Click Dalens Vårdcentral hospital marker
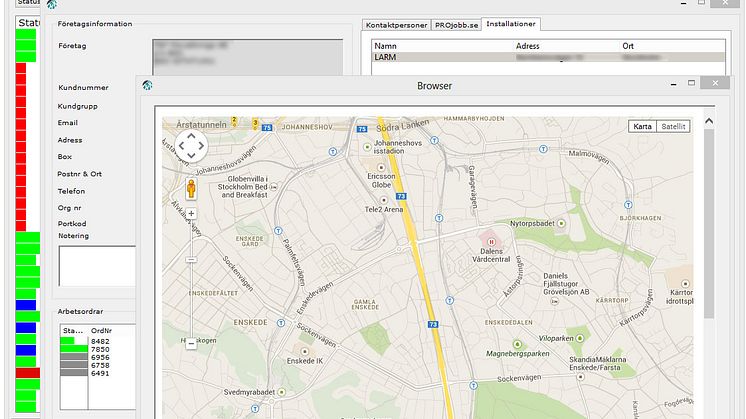The height and width of the screenshot is (419, 746). (x=491, y=242)
